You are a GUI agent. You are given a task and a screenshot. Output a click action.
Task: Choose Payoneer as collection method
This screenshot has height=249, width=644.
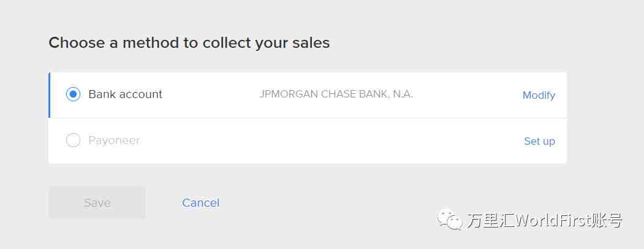[73, 140]
